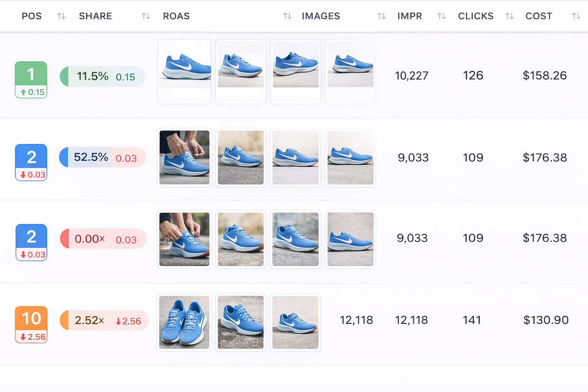The image size is (588, 392).
Task: Click the sort arrows next to COST
Action: 576,16
